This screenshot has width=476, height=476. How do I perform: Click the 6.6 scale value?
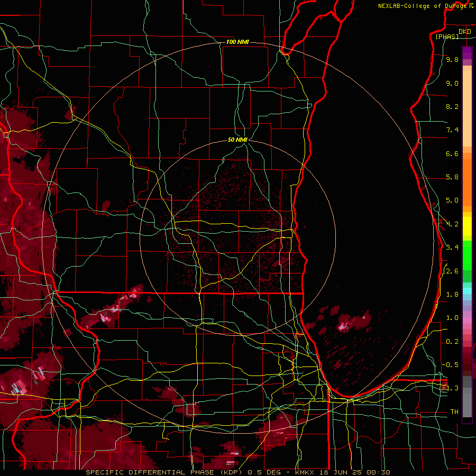click(x=452, y=153)
